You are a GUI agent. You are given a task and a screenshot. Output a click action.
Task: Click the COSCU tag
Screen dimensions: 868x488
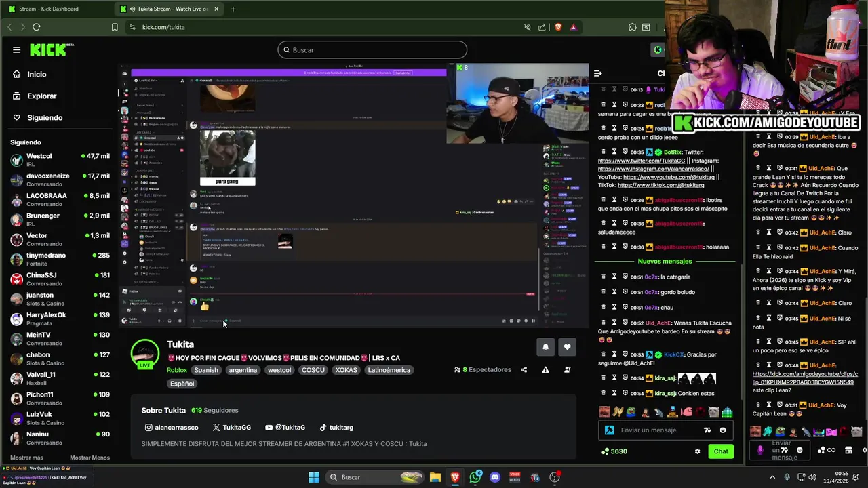(x=313, y=370)
